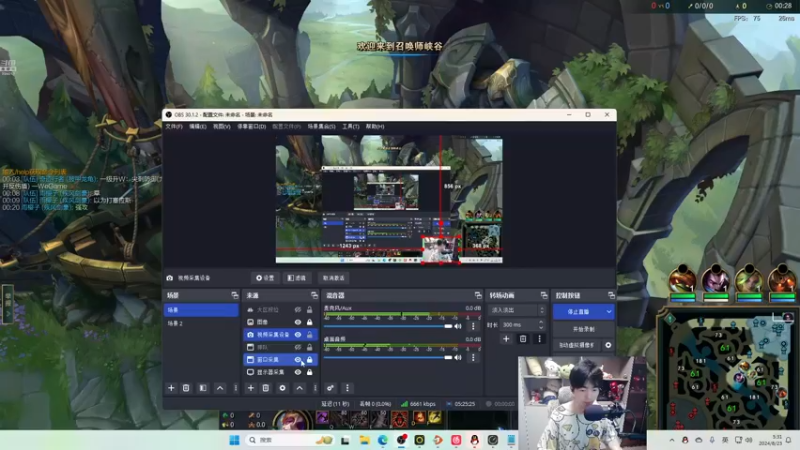Remove selected source with trash icon

[x=266, y=388]
